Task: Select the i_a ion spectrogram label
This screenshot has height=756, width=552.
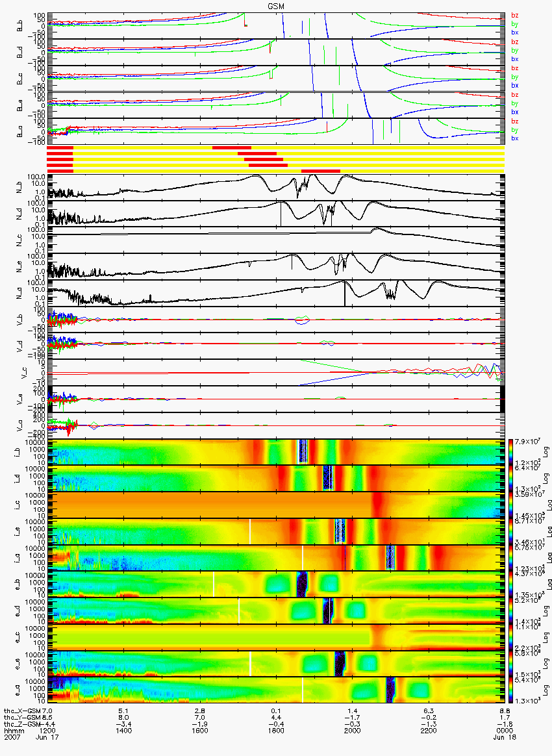Action: 18,559
